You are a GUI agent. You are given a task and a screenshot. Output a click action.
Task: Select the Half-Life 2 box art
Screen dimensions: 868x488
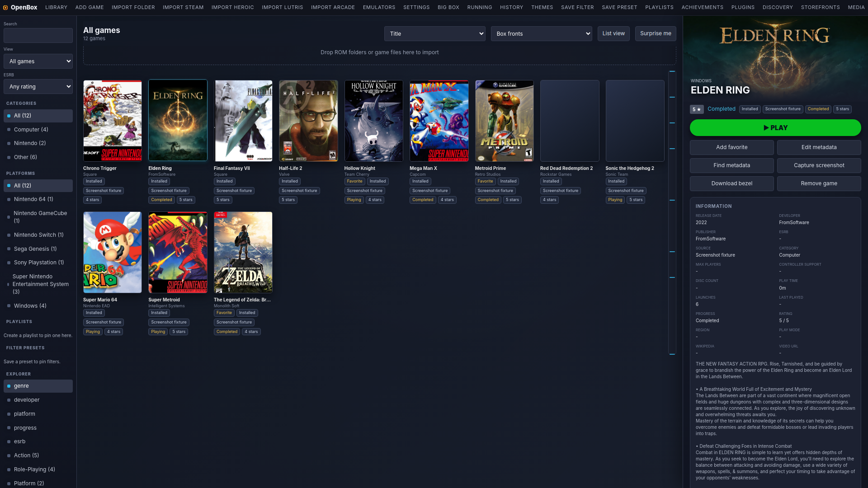pos(308,121)
